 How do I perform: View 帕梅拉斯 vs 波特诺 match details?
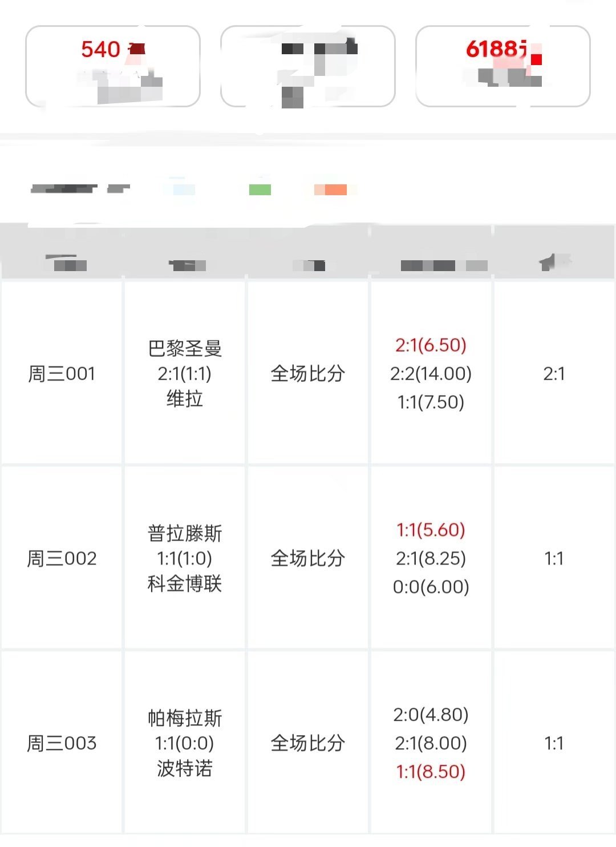click(185, 743)
